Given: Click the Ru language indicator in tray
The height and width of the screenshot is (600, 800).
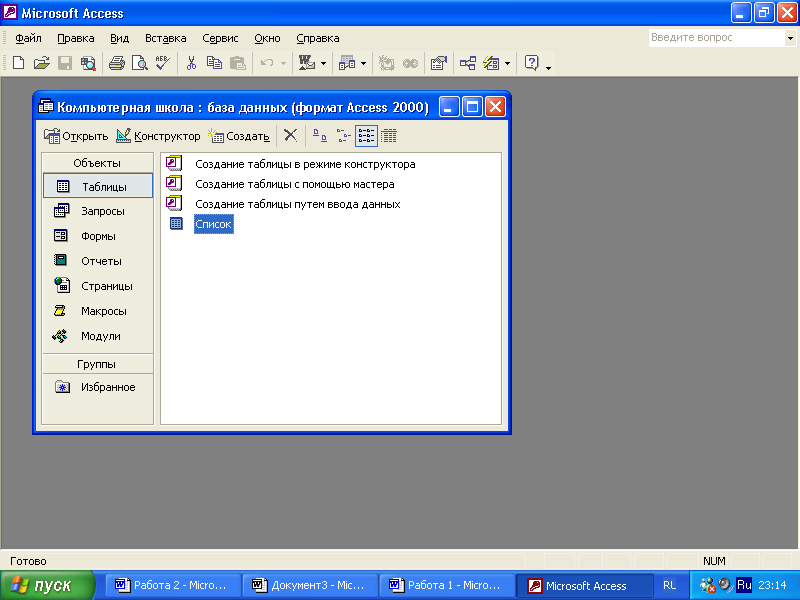Looking at the screenshot, I should point(744,585).
